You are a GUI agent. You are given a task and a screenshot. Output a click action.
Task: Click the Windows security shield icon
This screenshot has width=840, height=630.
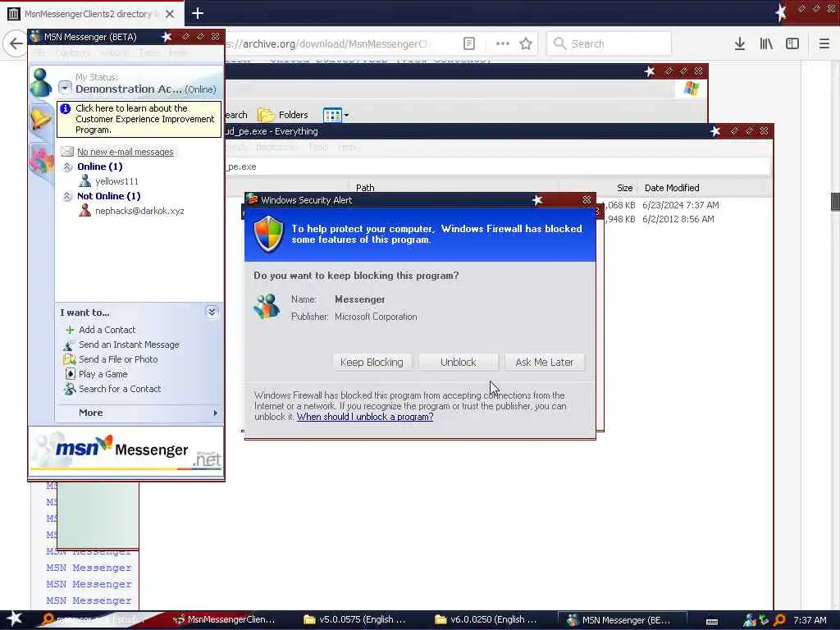268,234
